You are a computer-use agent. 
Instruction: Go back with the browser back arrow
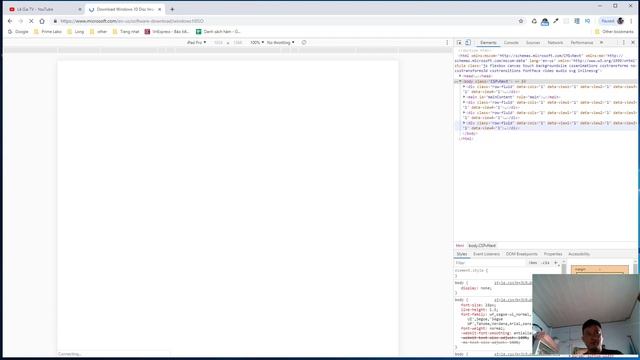point(10,21)
